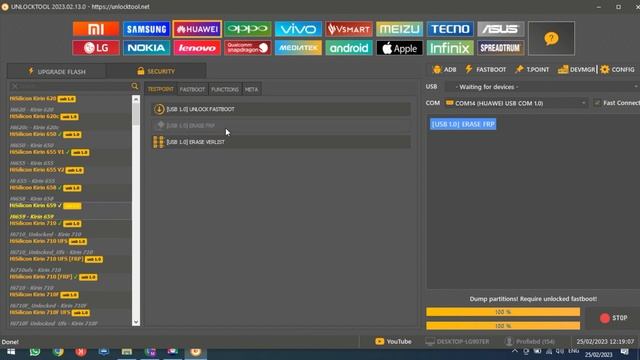
Task: Select the Spreadtrum brand logo
Action: point(500,48)
